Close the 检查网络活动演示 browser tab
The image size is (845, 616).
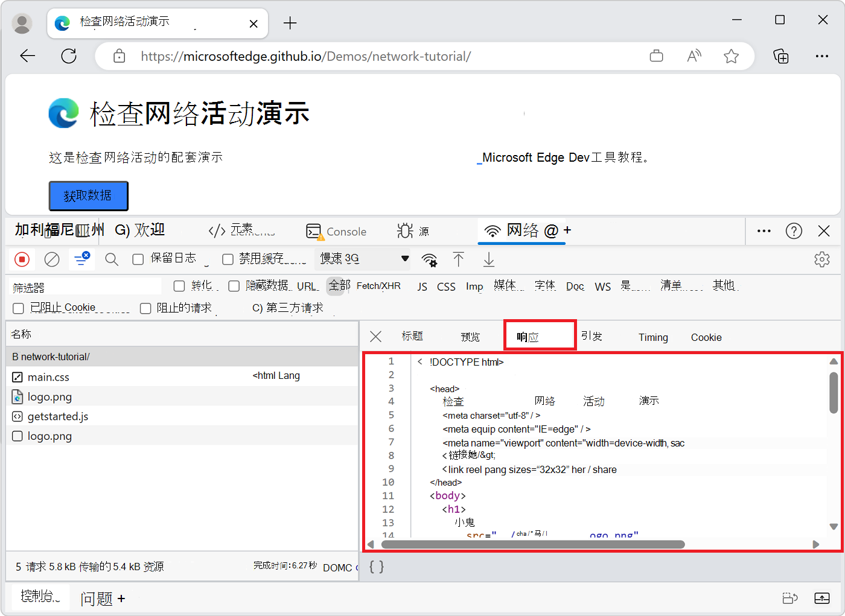point(253,24)
